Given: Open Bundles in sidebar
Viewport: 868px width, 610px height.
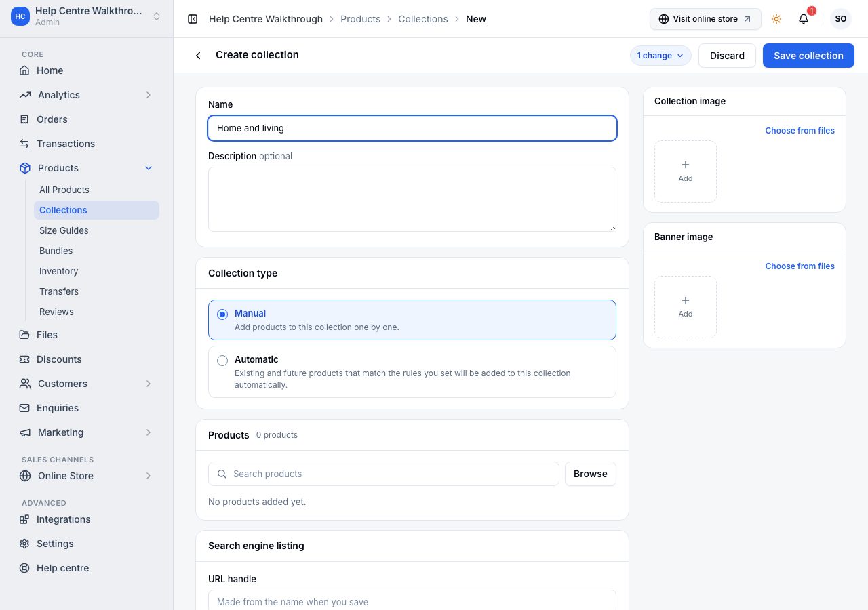Looking at the screenshot, I should click(x=56, y=251).
